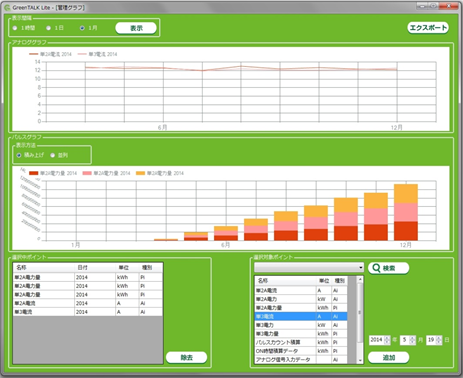Click the orange legend swatch in pulse graph
This screenshot has width=463, height=378.
141,173
